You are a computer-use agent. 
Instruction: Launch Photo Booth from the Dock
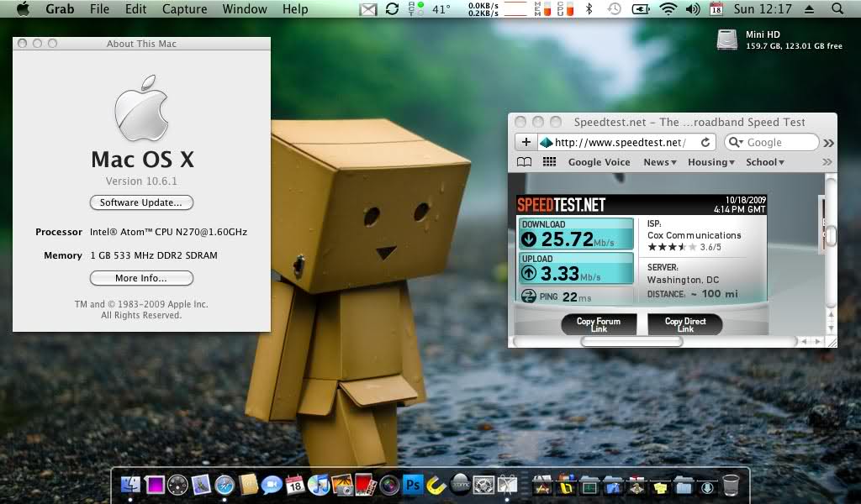[x=366, y=485]
